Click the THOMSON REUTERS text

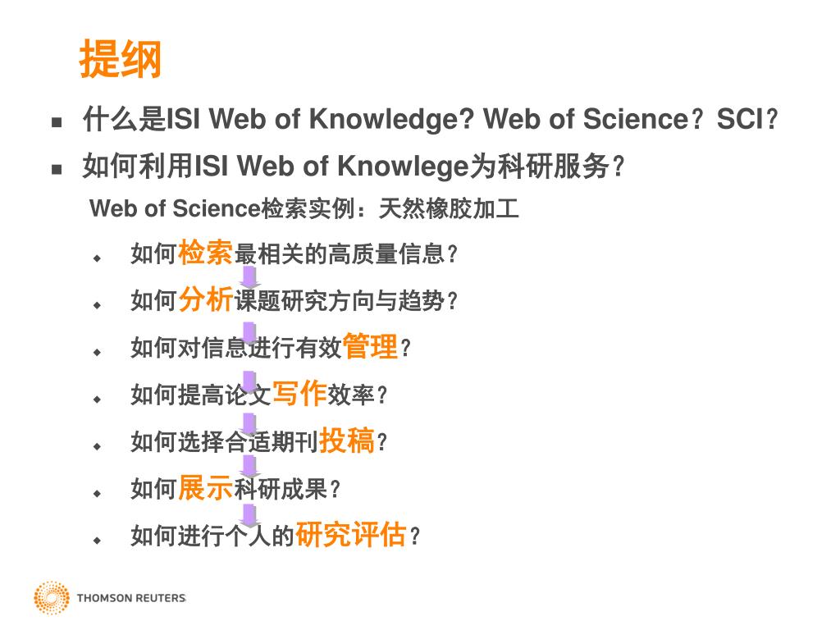click(x=131, y=598)
